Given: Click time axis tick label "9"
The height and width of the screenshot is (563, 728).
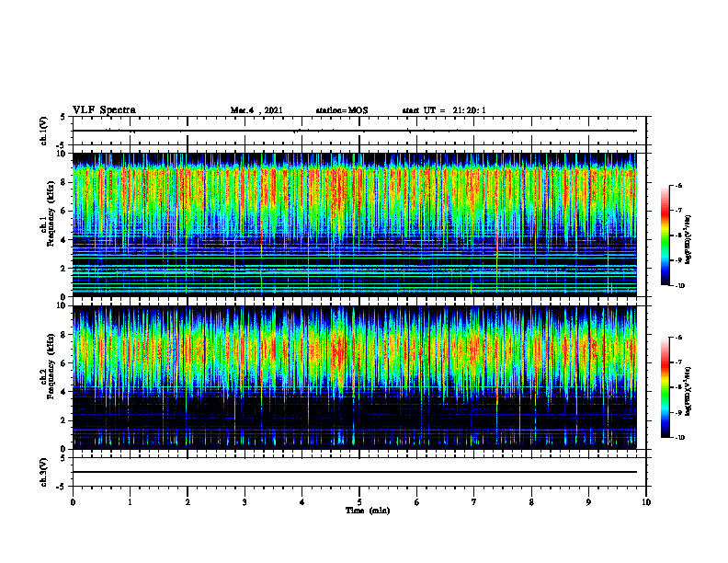Looking at the screenshot, I should tap(588, 502).
